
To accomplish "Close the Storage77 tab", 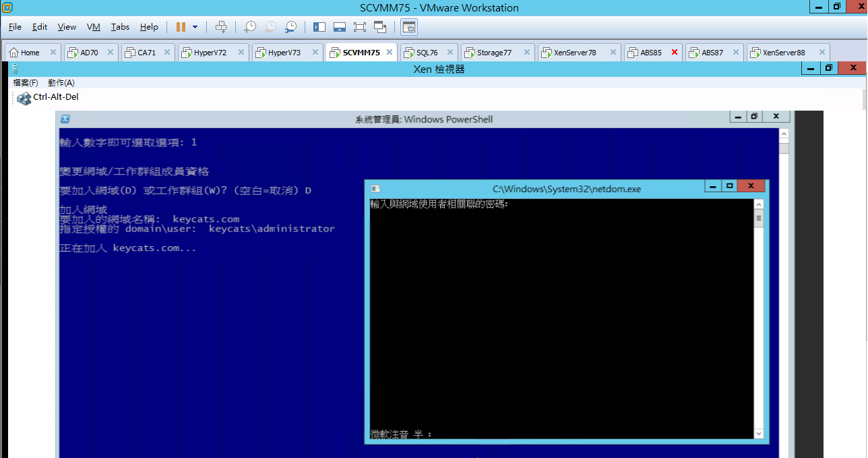I will point(526,53).
